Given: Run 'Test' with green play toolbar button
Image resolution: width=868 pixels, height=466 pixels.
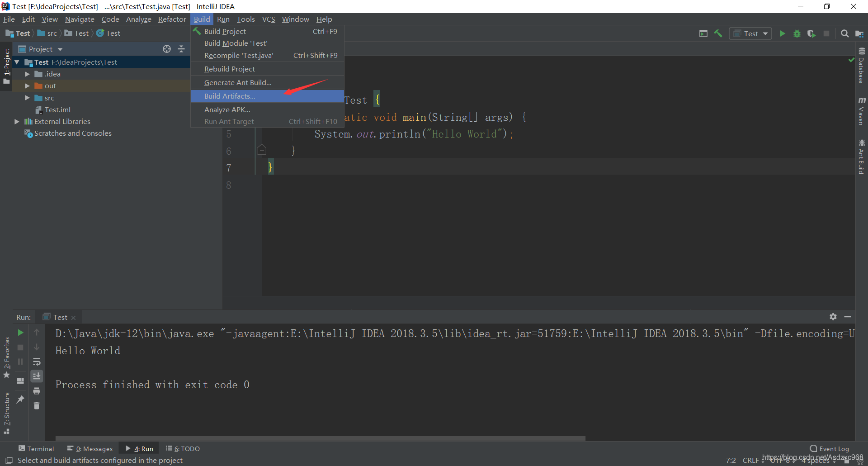Looking at the screenshot, I should coord(782,33).
